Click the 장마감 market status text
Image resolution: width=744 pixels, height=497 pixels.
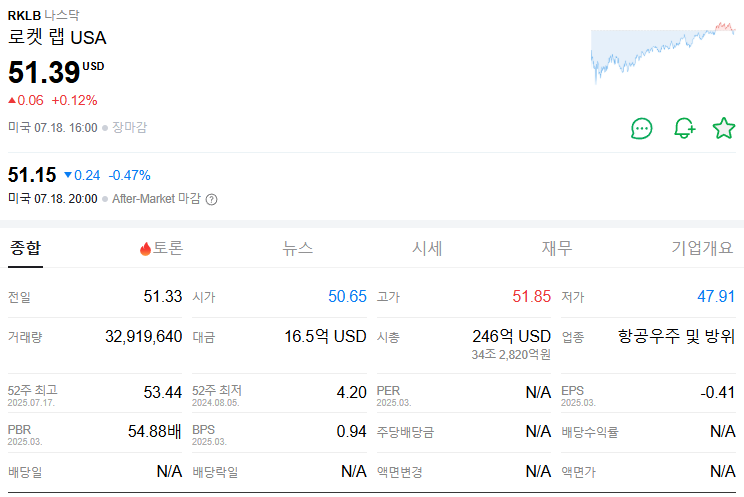pyautogui.click(x=130, y=128)
